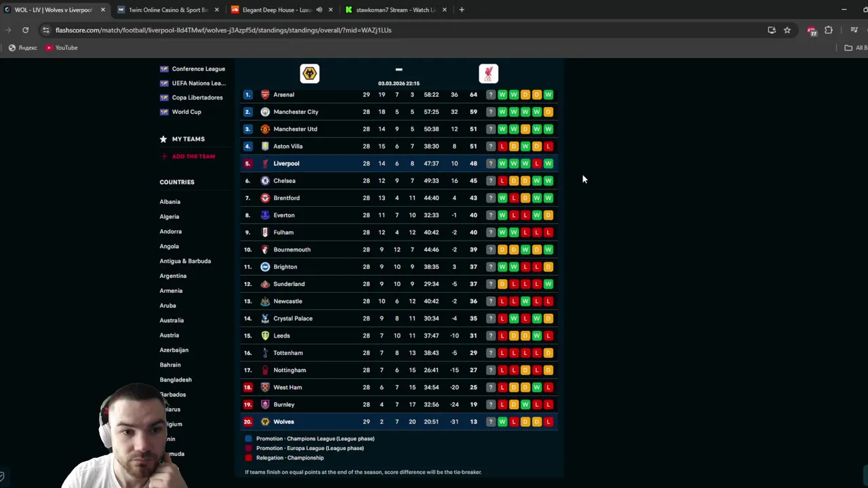Close the 1win Online Casino tab
868x488 pixels.
(x=217, y=10)
